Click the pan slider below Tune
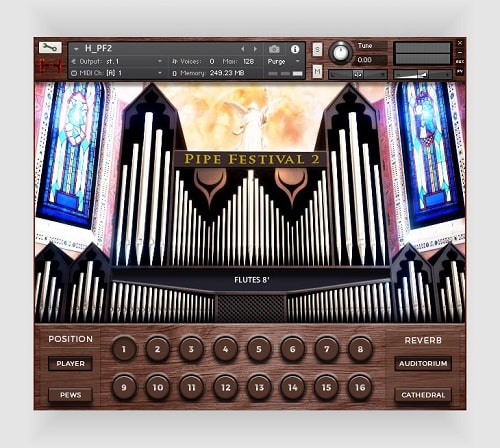The height and width of the screenshot is (448, 500). (358, 74)
